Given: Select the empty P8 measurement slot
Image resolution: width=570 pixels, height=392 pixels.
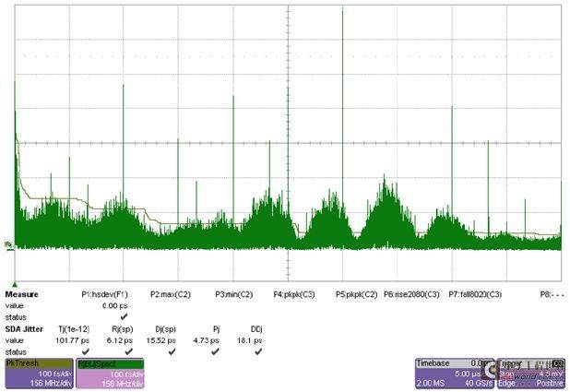Looking at the screenshot, I should (552, 294).
